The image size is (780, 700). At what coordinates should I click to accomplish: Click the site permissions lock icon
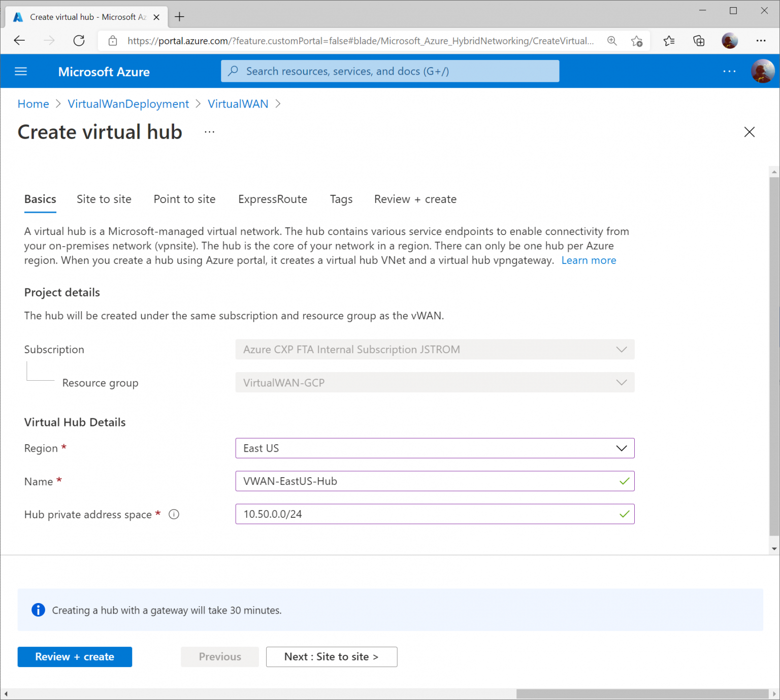[x=112, y=41]
